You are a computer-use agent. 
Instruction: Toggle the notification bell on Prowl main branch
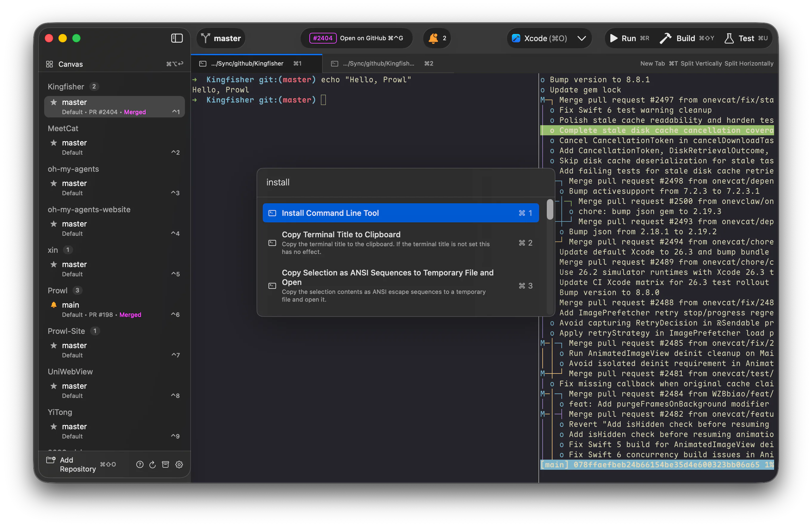[x=54, y=304]
